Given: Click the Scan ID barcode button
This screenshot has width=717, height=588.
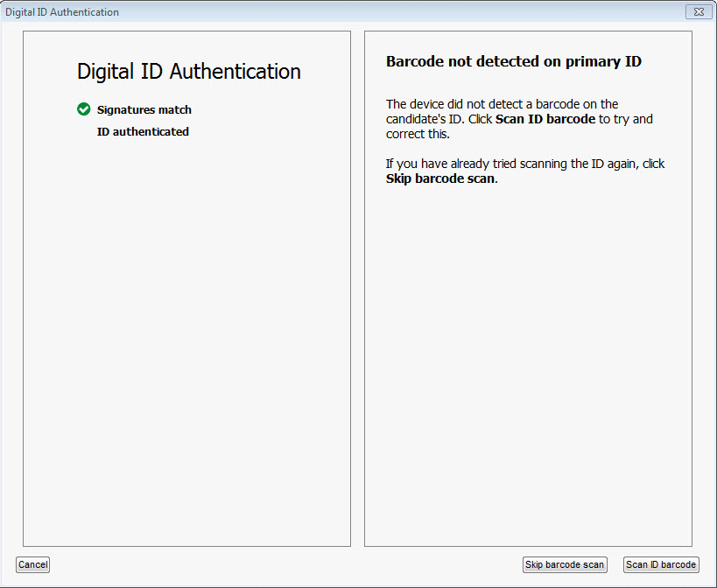Looking at the screenshot, I should pos(661,564).
